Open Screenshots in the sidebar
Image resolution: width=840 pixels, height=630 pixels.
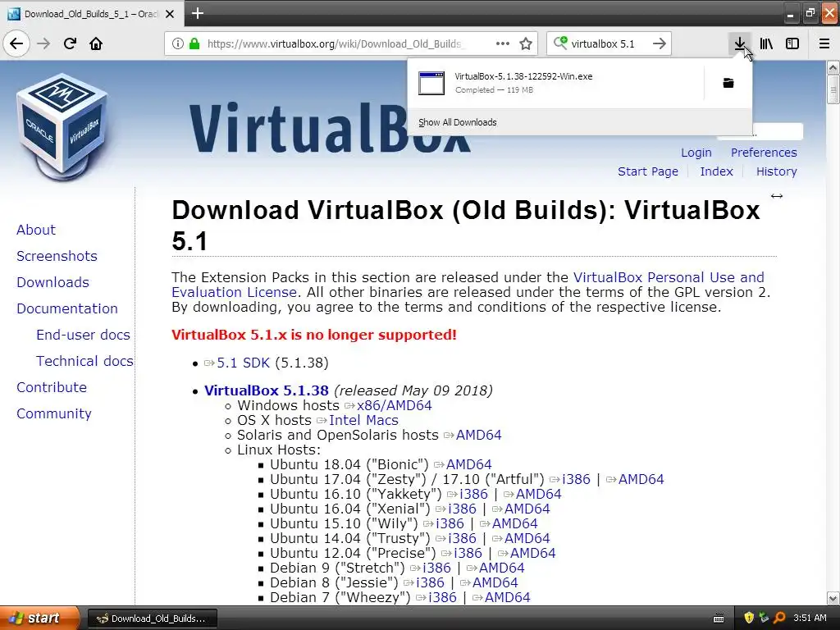(57, 256)
